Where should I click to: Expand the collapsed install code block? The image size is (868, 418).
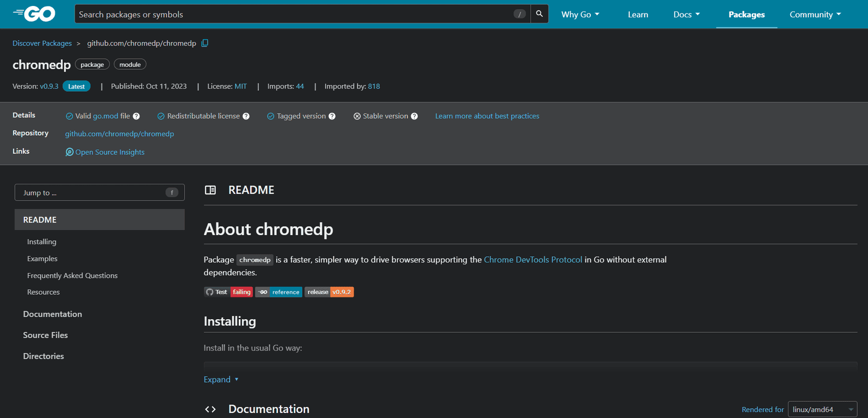tap(221, 379)
